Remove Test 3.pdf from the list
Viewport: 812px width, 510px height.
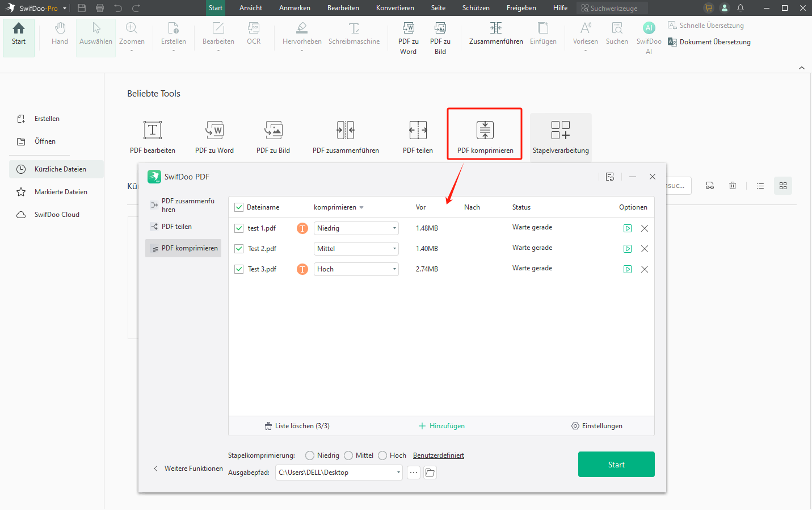[x=645, y=269]
